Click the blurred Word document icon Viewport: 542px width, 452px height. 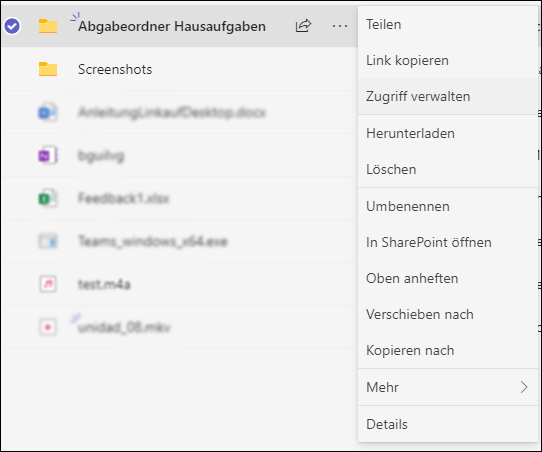click(48, 112)
